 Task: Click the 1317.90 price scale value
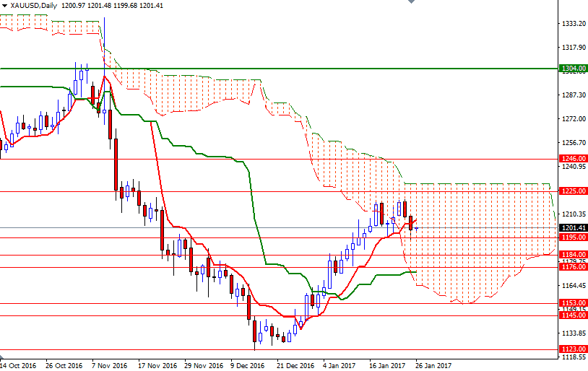574,48
